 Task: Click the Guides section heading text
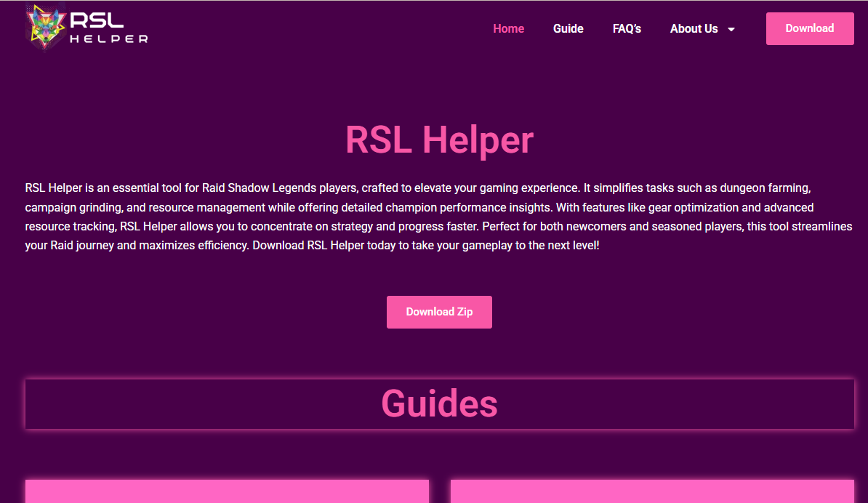click(x=439, y=403)
